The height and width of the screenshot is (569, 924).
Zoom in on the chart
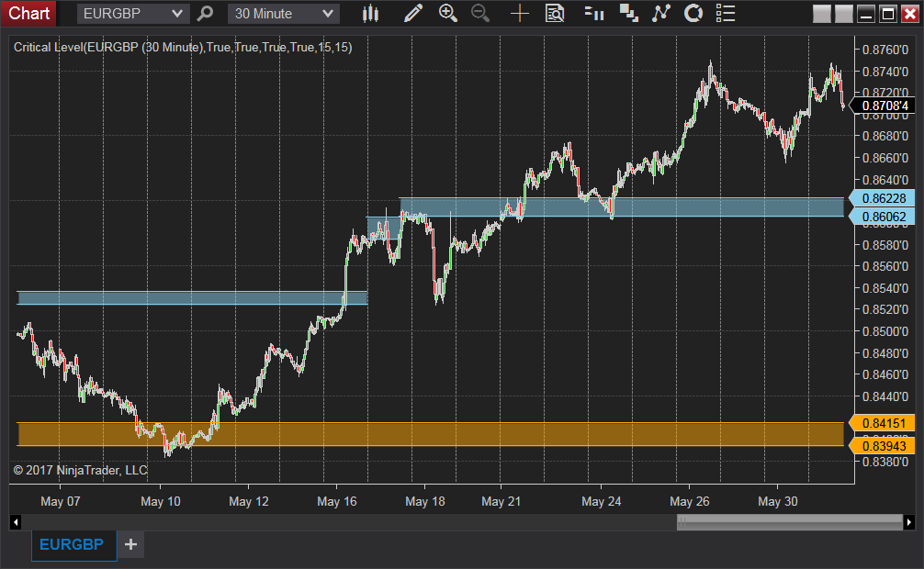[x=449, y=14]
